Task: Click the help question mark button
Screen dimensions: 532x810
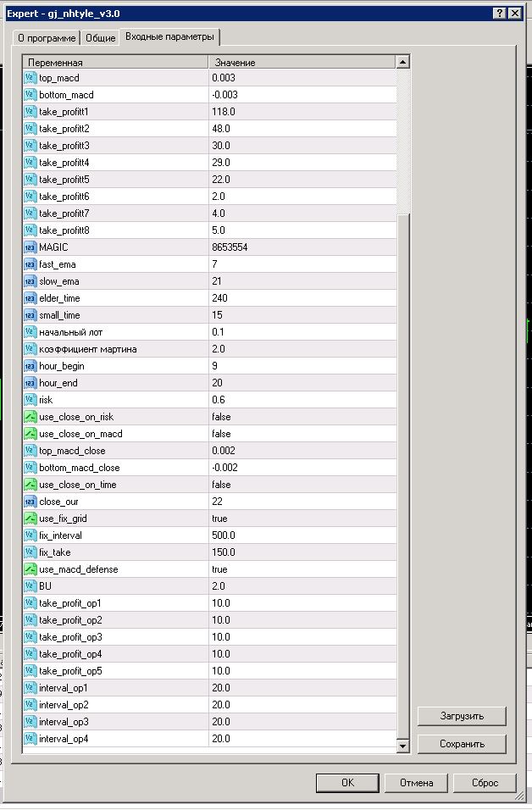Action: pyautogui.click(x=500, y=14)
